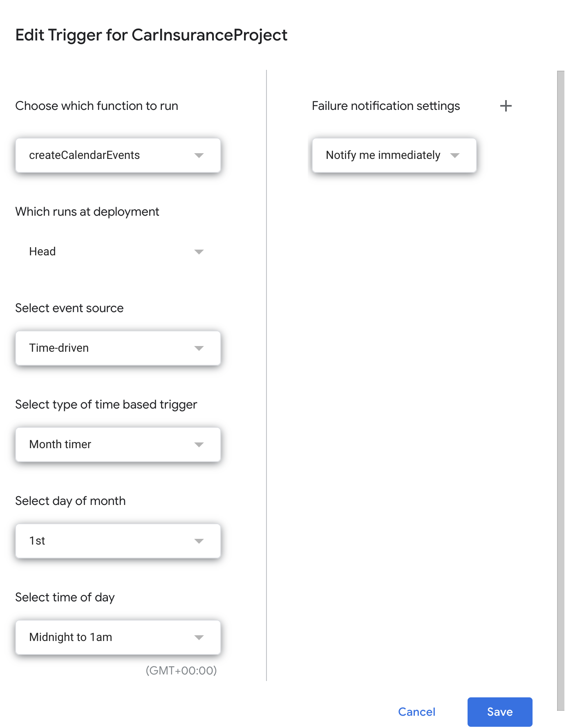Click the arrow on the Time-driven selector
The image size is (573, 728).
tap(199, 348)
